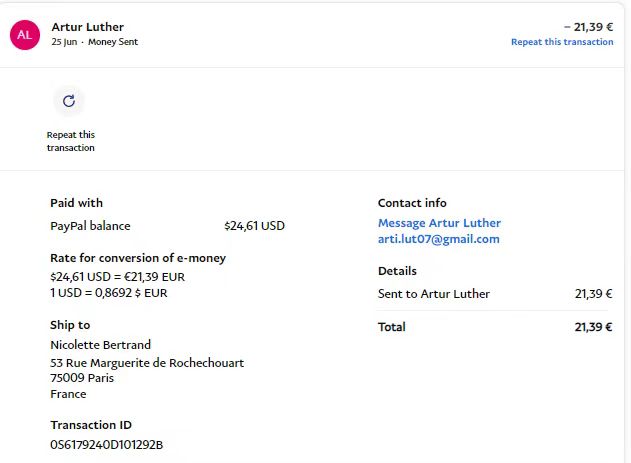Click the 1 USD = 0,8692 rate line
Screen dimensions: 631x463
tap(109, 293)
